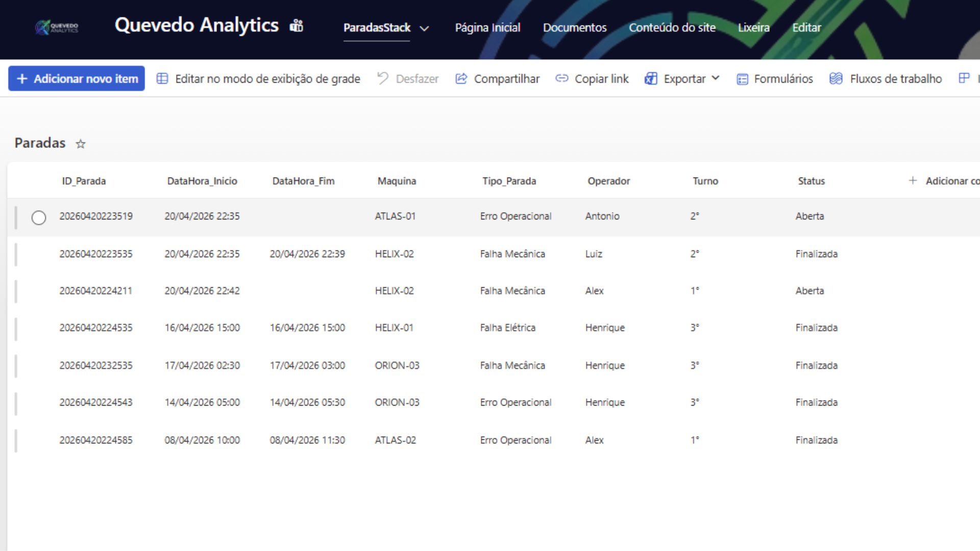Open the ParadasStack navigation dropdown
Viewport: 980px width, 551px height.
point(385,28)
